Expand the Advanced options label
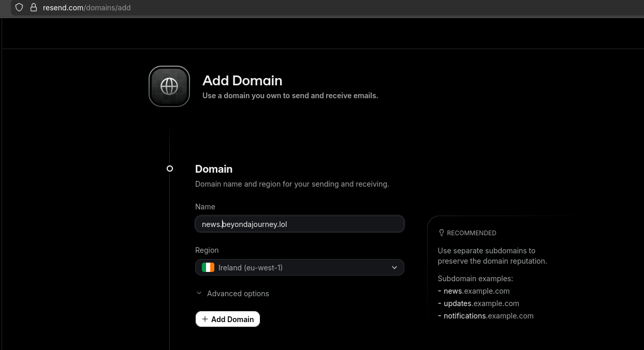The width and height of the screenshot is (644, 350). 238,293
